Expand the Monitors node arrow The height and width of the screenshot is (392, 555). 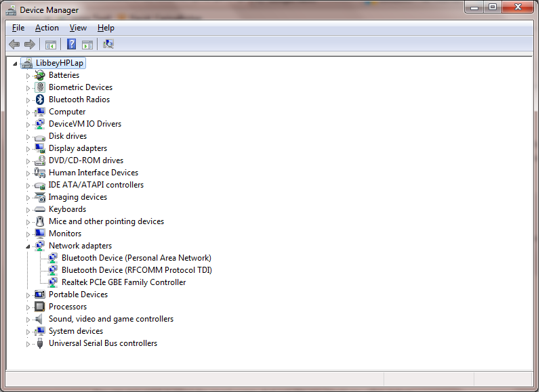pyautogui.click(x=28, y=234)
